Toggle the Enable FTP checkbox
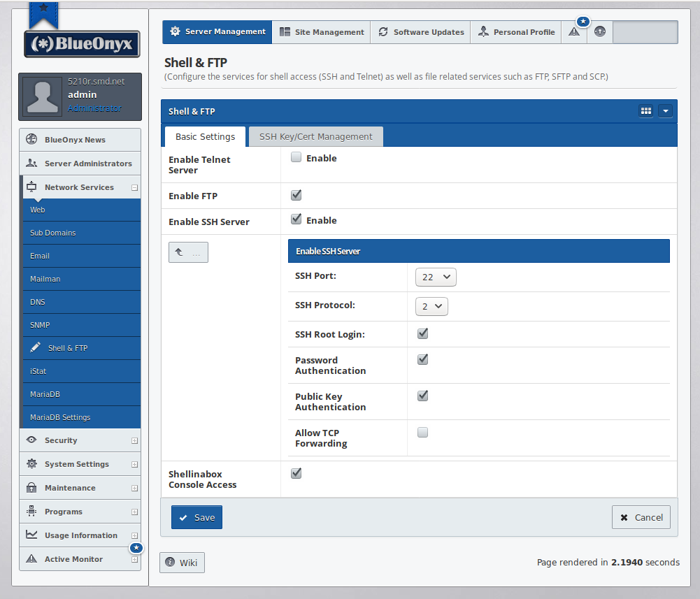The image size is (700, 599). click(296, 195)
